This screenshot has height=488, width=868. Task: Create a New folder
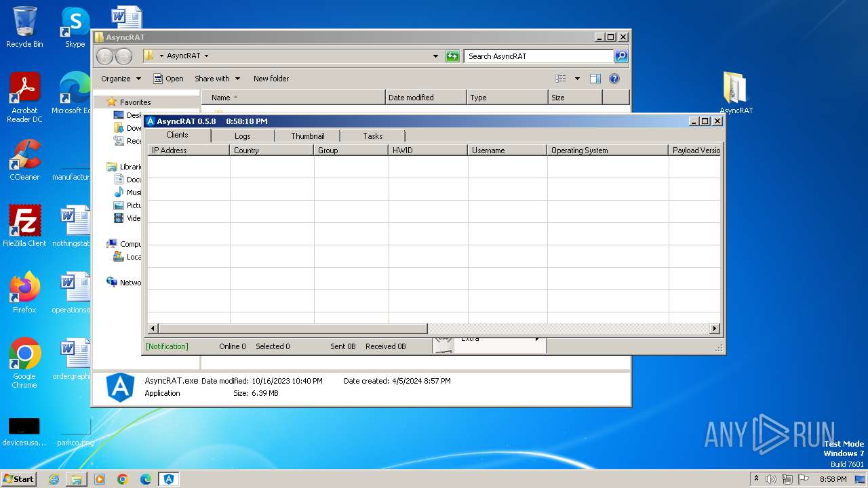pos(271,79)
